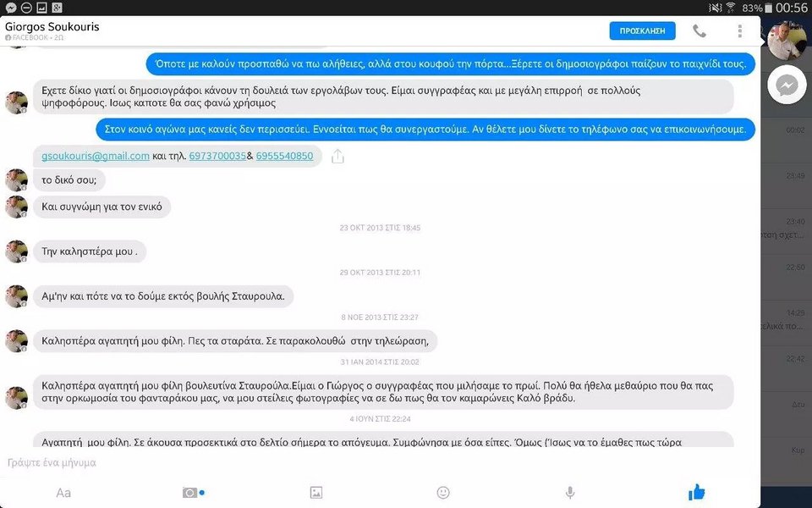Send the blue thumbs-up like icon
812x508 pixels.
click(695, 491)
